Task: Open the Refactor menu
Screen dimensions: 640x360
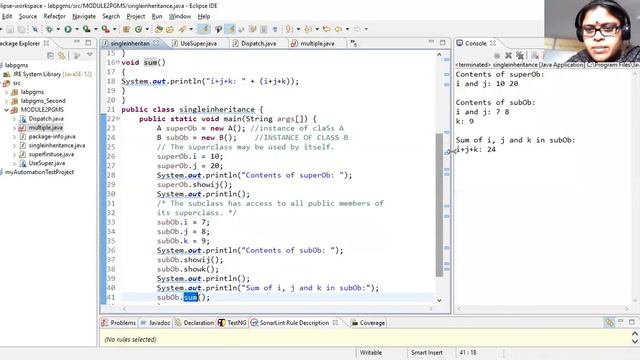Action: tap(54, 16)
